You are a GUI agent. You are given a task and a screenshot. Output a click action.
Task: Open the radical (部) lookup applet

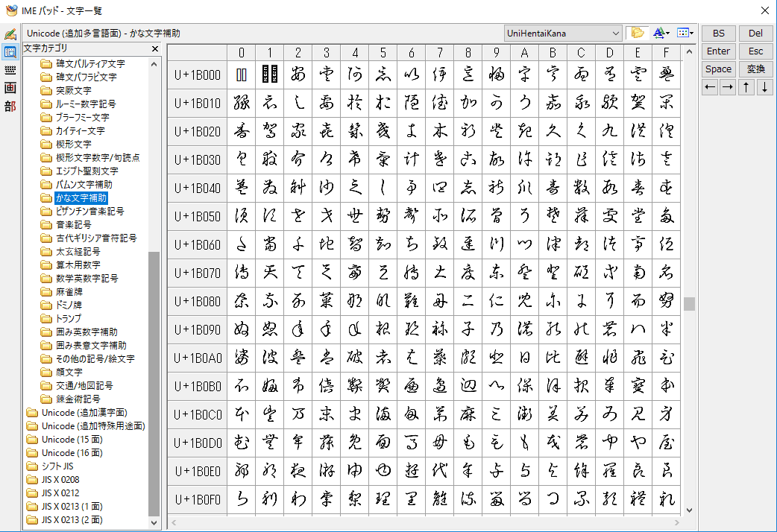pos(10,106)
